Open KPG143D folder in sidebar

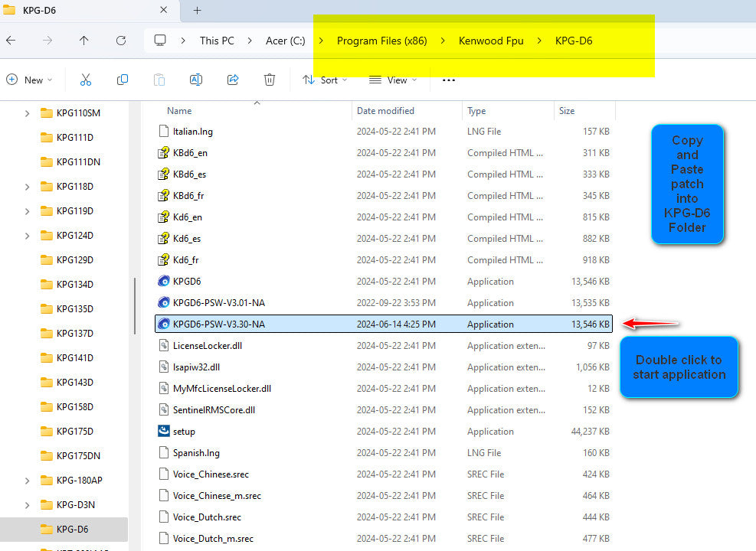click(75, 383)
